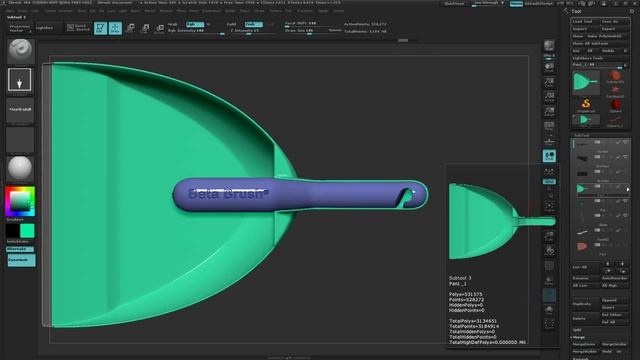Click the Tool palette dock icon

tap(632, 11)
